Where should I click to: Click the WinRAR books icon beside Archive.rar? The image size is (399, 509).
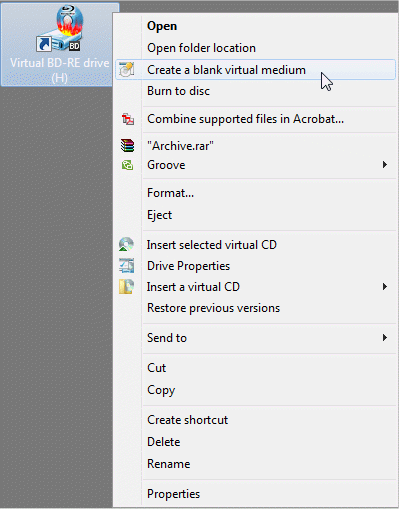[x=127, y=146]
